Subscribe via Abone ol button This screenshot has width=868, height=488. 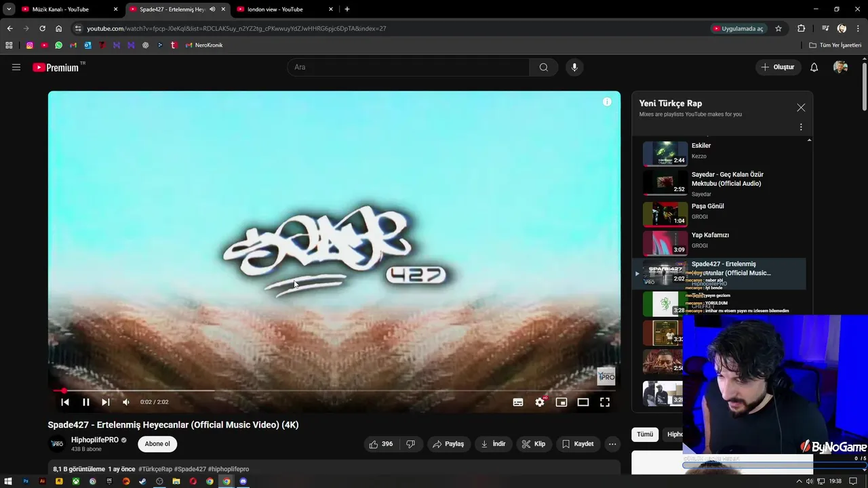[x=157, y=444]
